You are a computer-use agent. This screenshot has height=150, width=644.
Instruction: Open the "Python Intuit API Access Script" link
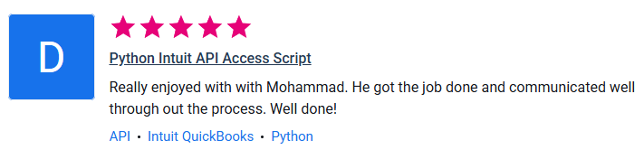click(210, 58)
